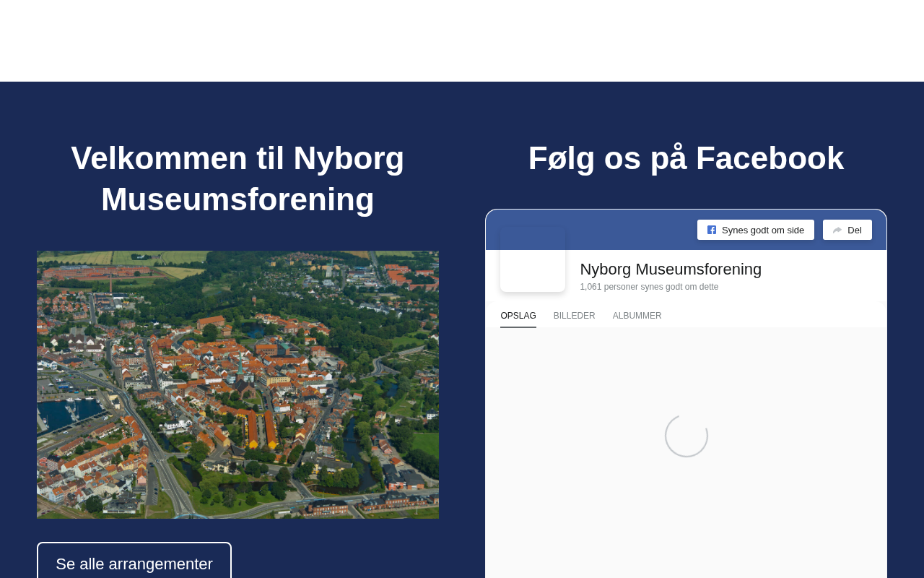This screenshot has height=578, width=924.
Task: Open the Nyborg Museumsforening Facebook page link
Action: [x=671, y=269]
